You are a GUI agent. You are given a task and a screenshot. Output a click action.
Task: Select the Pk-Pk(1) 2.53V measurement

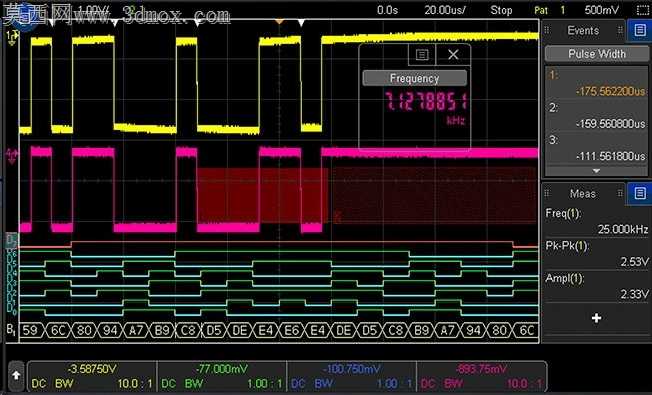(x=596, y=254)
